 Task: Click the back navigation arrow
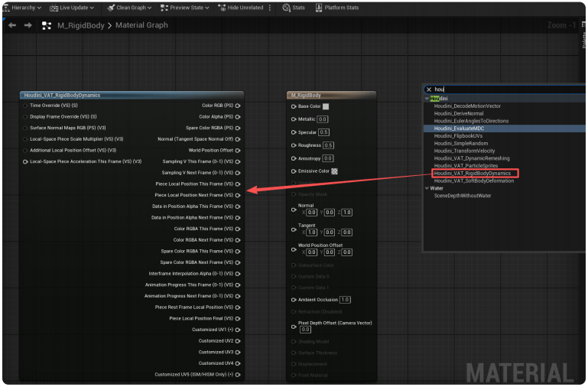[11, 25]
